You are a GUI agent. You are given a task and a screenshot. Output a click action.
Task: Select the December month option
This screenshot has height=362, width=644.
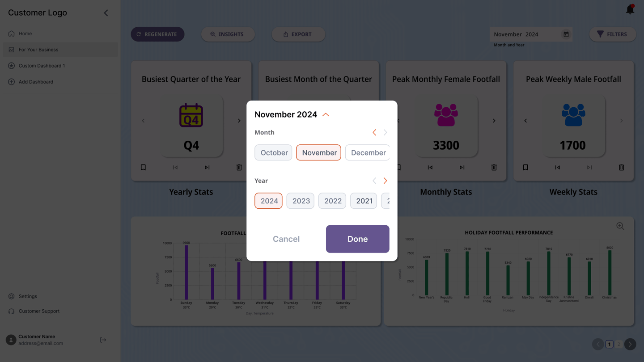[368, 153]
